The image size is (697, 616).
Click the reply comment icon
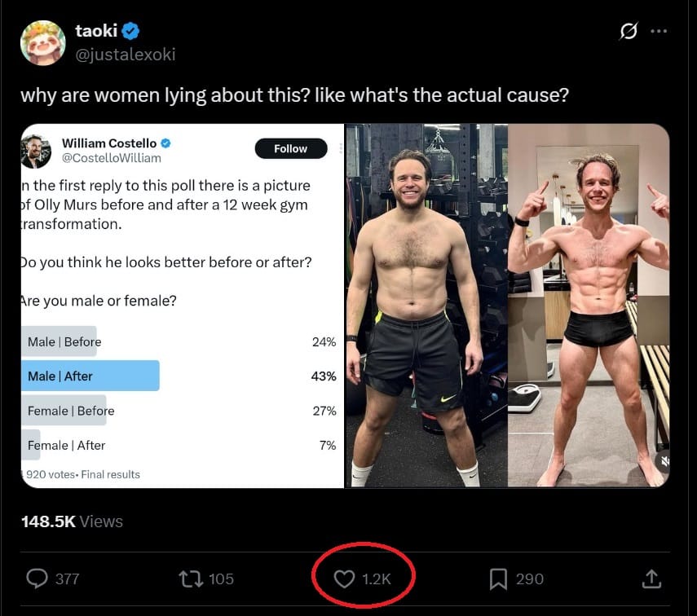37,579
